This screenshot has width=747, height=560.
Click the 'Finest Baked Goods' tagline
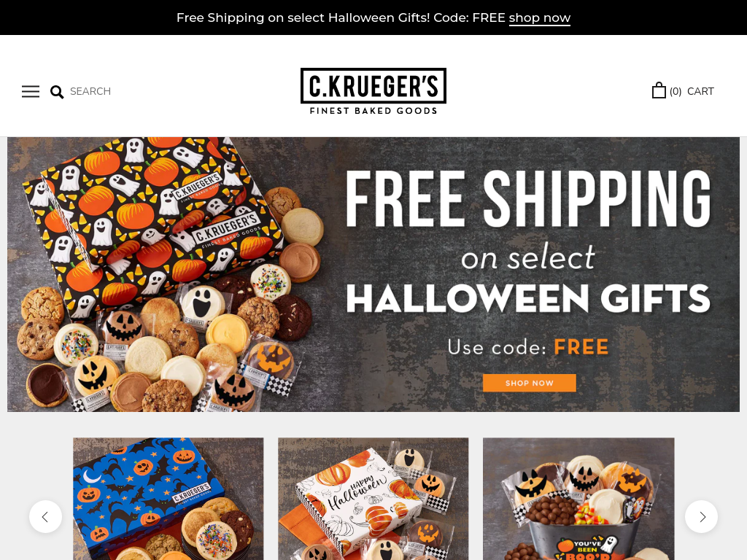[373, 111]
